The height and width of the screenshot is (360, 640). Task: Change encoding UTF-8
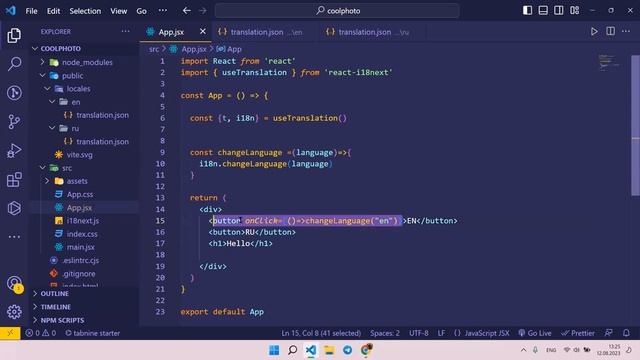click(x=419, y=333)
